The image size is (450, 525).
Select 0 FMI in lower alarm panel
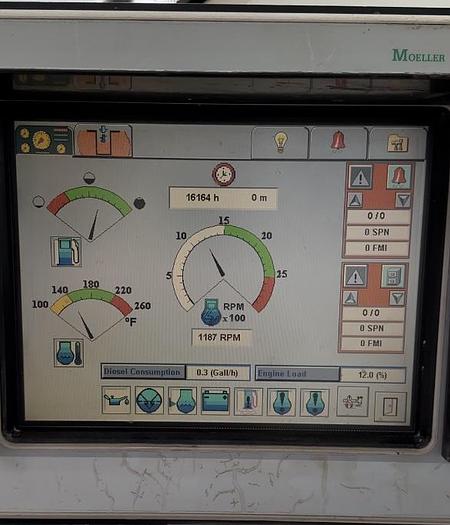coord(371,343)
